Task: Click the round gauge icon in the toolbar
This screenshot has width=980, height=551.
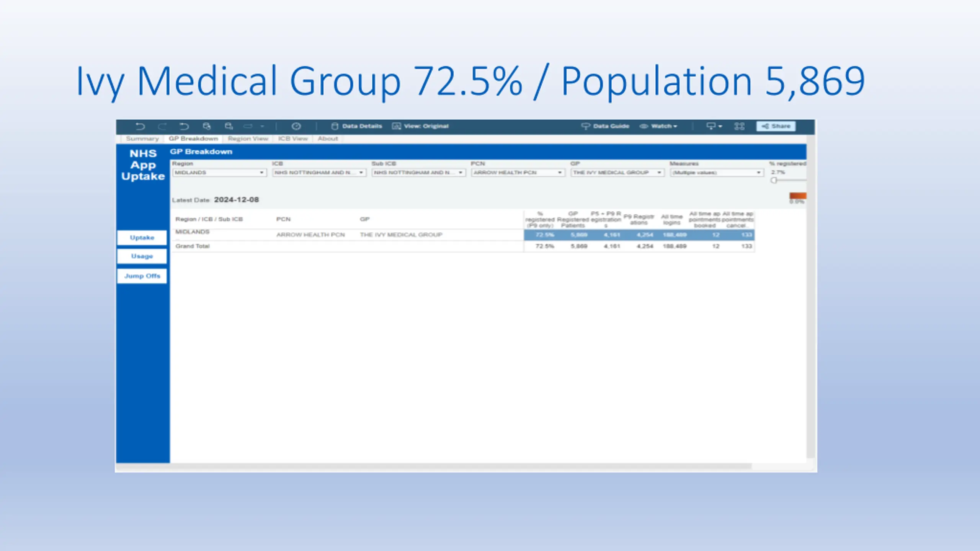Action: (x=296, y=126)
